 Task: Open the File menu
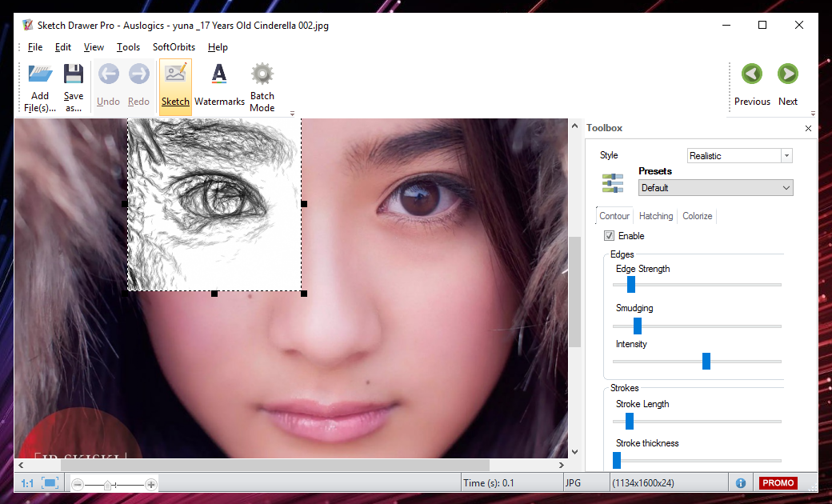pyautogui.click(x=35, y=47)
